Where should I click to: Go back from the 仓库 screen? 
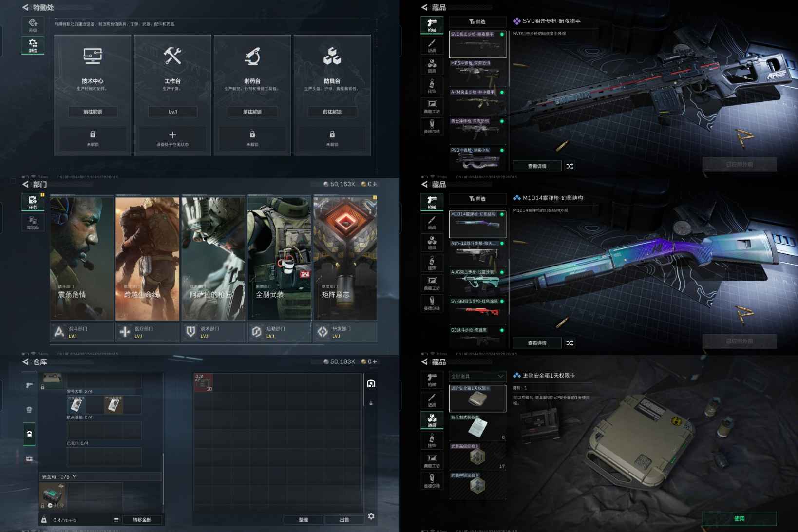point(25,362)
